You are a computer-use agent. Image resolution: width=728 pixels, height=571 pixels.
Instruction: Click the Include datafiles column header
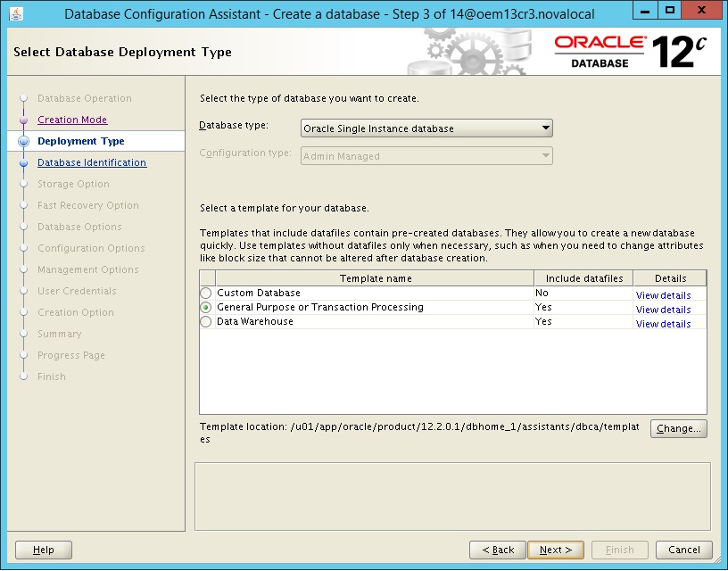pos(584,278)
